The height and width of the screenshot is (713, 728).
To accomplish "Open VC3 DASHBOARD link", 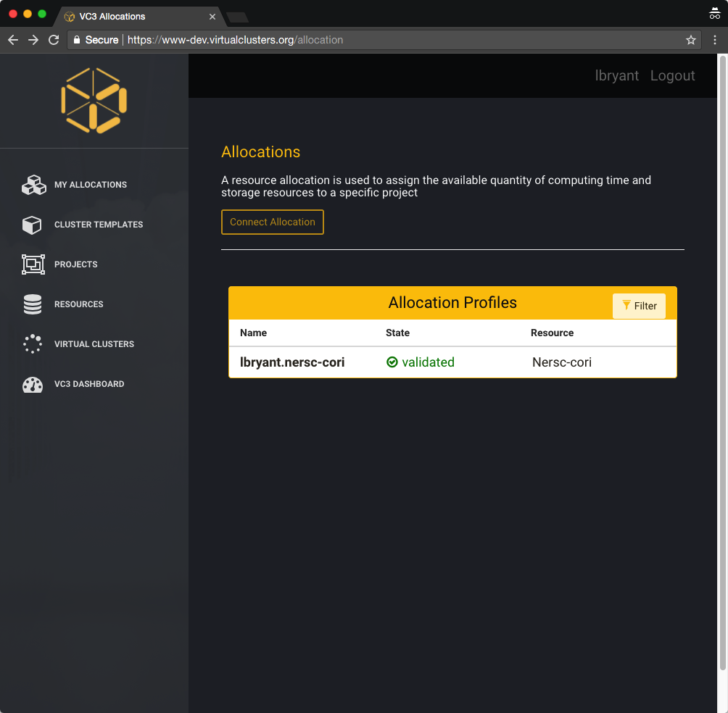I will 89,384.
